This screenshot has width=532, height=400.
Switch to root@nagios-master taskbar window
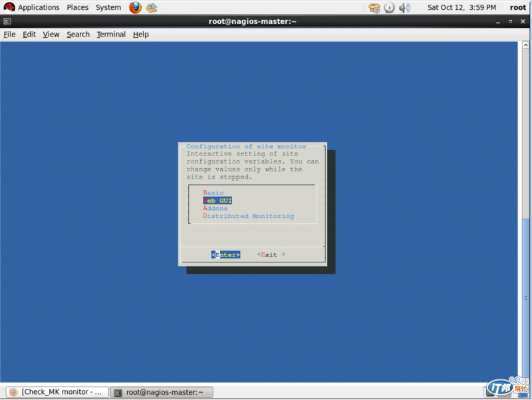162,392
